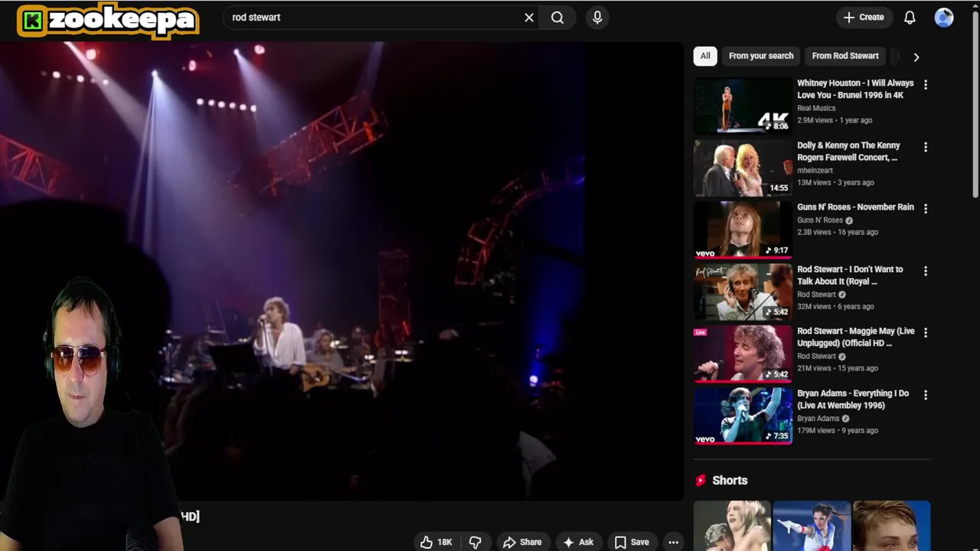Click the video player area
This screenshot has width=980, height=551.
pyautogui.click(x=341, y=271)
